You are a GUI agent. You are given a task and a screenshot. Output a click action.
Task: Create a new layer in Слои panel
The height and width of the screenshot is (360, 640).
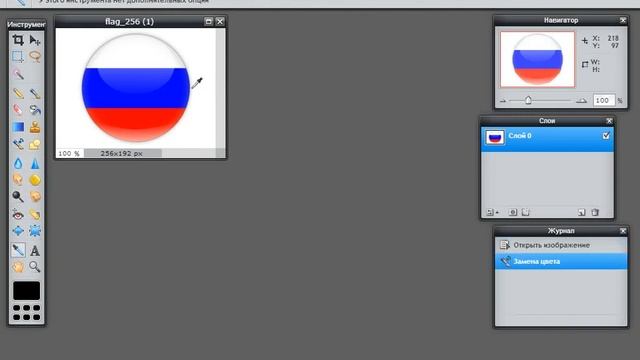(x=582, y=212)
